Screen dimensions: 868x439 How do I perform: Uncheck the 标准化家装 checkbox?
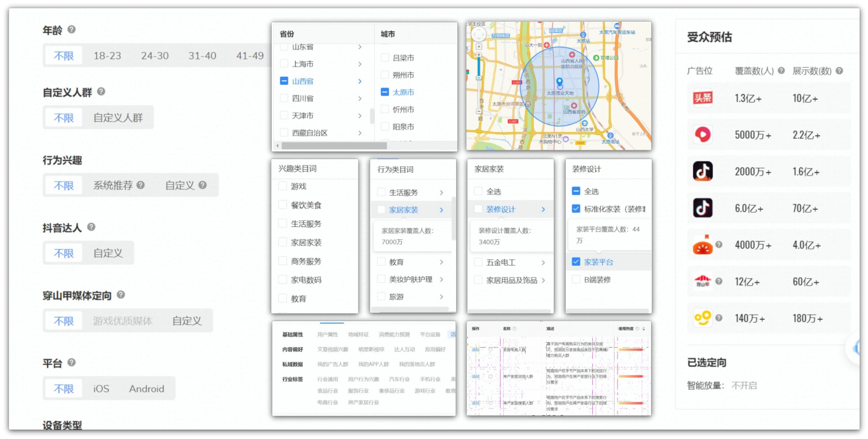point(576,209)
